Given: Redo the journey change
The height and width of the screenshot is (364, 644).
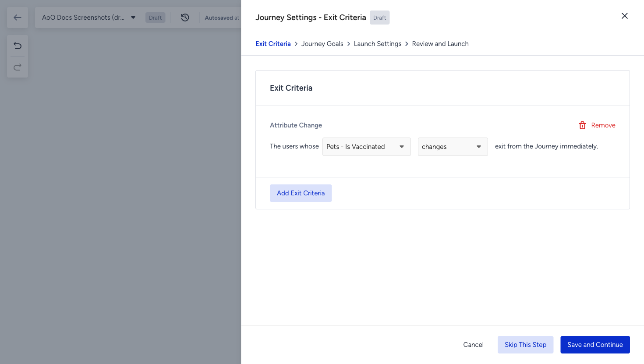Looking at the screenshot, I should pos(18,67).
